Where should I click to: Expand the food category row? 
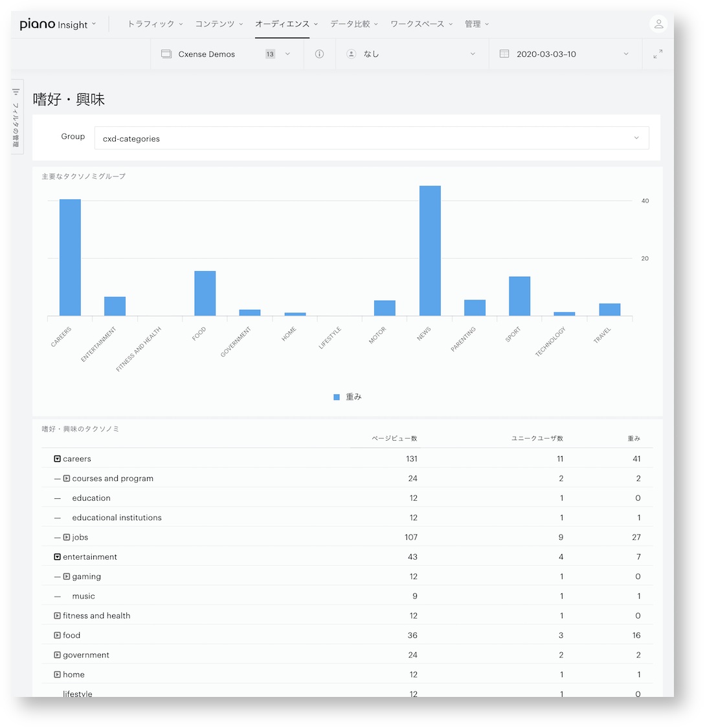click(x=58, y=635)
